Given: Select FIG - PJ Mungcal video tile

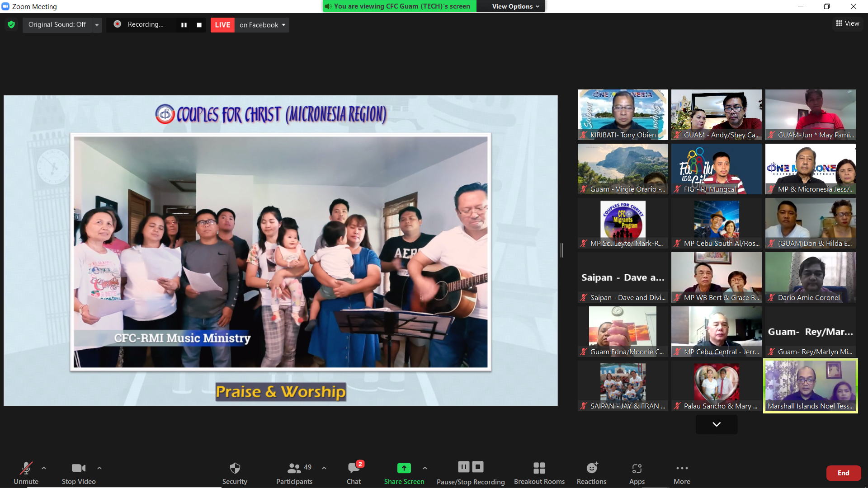Looking at the screenshot, I should pos(717,169).
